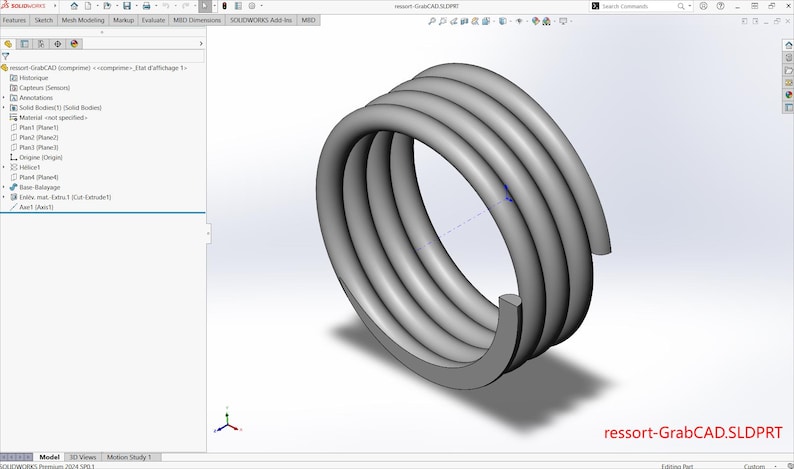Open the Search Commands dropdown arrow
This screenshot has height=469, width=794.
(x=690, y=6)
